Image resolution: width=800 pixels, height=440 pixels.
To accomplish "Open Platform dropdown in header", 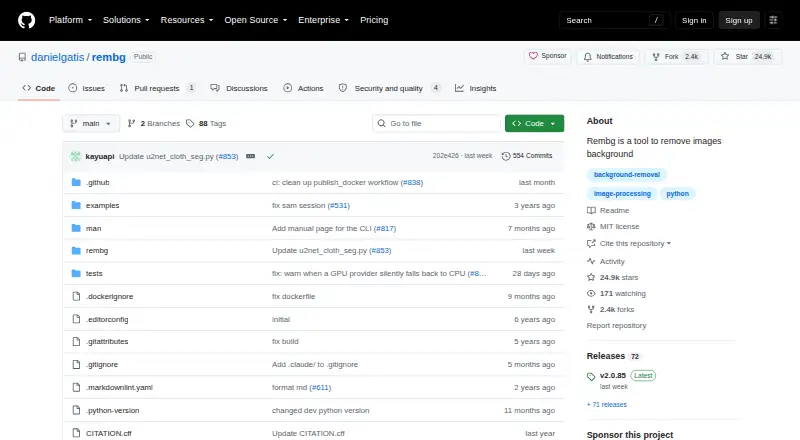I will coord(70,20).
